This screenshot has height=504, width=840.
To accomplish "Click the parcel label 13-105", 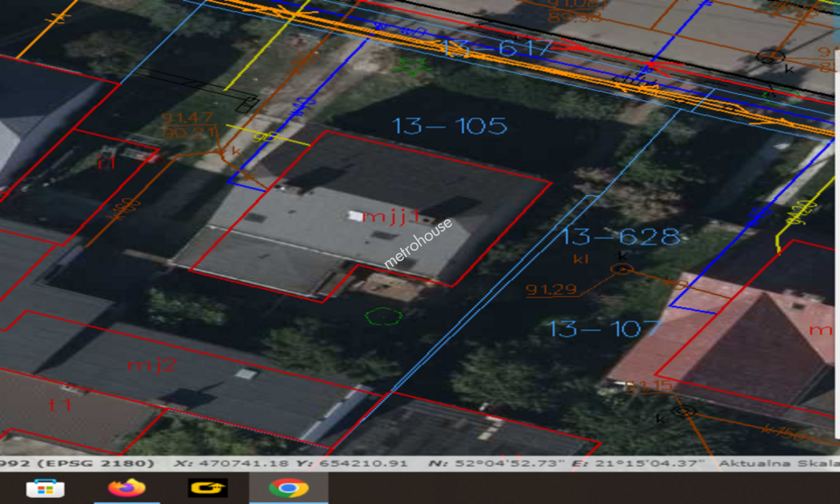I will 449,126.
